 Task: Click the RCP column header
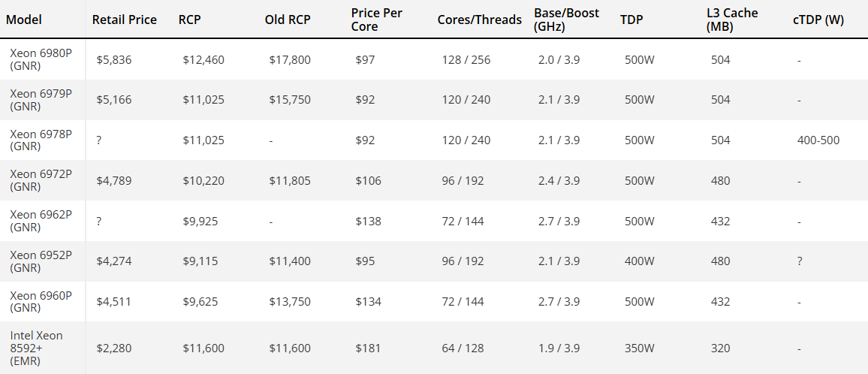[x=189, y=20]
